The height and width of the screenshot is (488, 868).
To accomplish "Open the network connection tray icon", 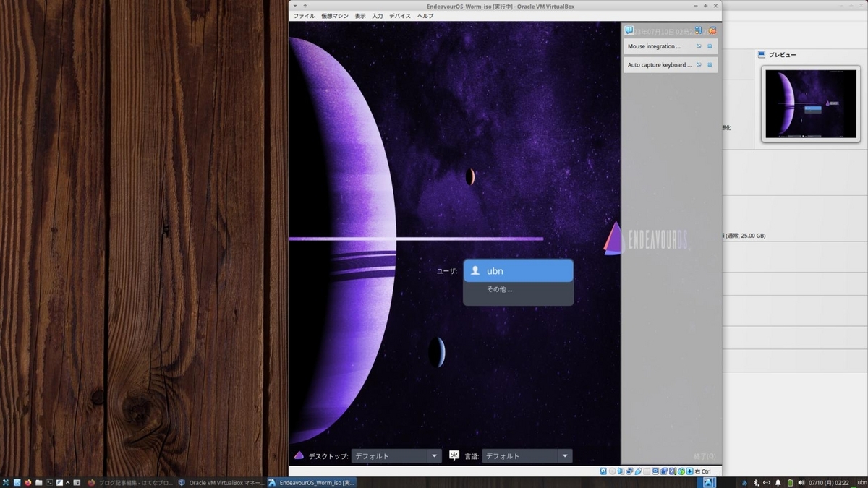I will 767,482.
